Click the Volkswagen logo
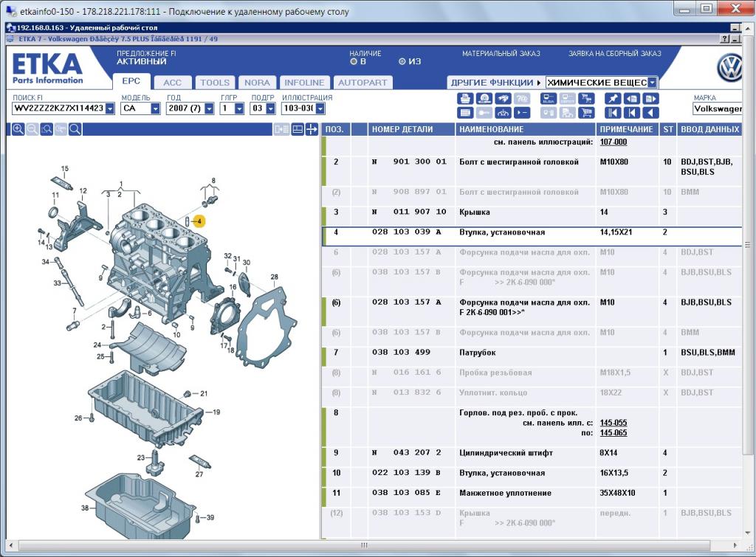Image resolution: width=756 pixels, height=557 pixels. click(730, 68)
